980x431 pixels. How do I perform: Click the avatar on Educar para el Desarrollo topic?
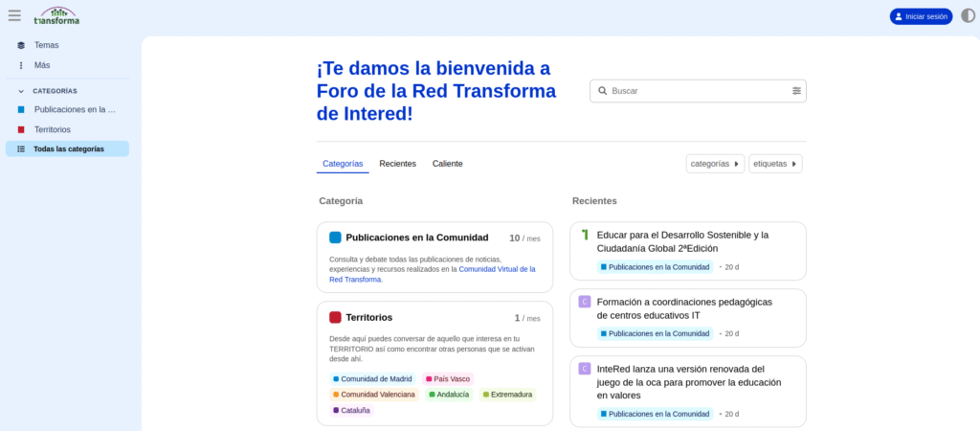(x=585, y=235)
